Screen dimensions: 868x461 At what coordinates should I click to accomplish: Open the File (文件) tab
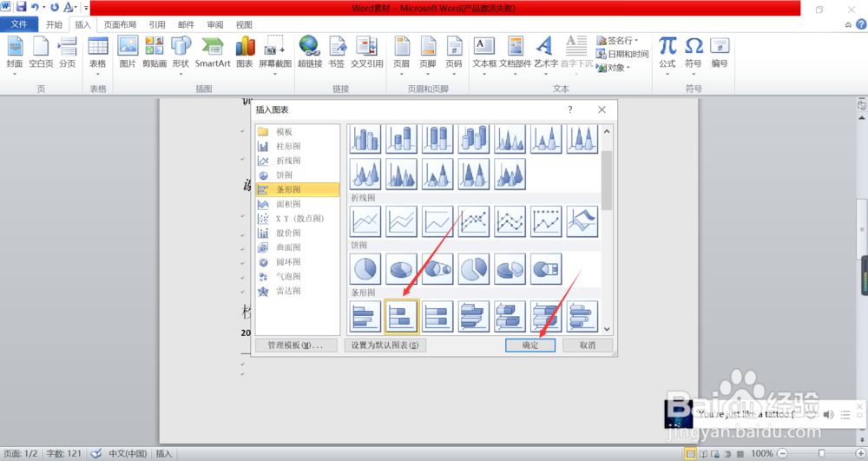pyautogui.click(x=19, y=24)
